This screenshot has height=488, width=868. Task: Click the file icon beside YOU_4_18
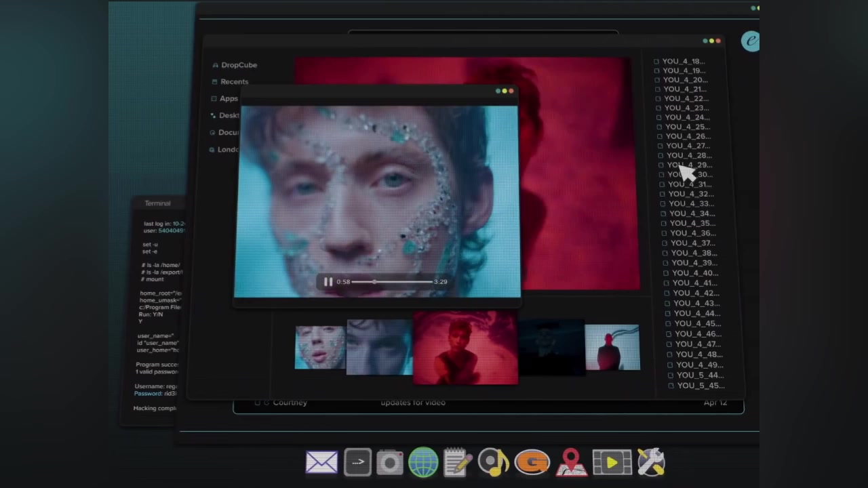pos(656,62)
